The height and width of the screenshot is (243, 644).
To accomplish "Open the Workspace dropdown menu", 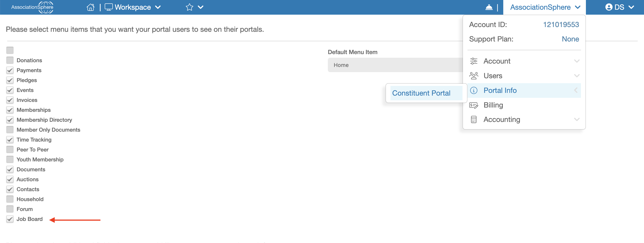I will pos(132,7).
